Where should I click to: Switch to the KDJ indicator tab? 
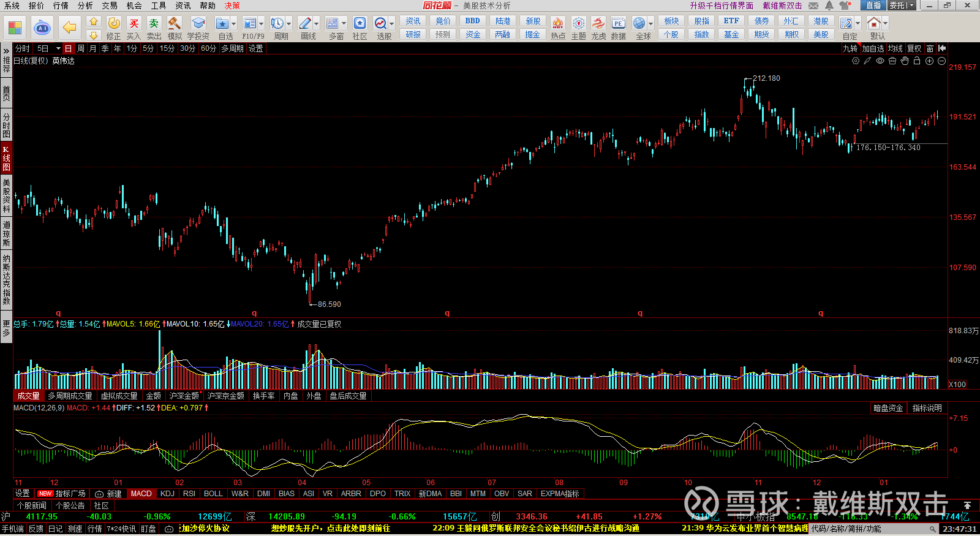click(x=167, y=494)
